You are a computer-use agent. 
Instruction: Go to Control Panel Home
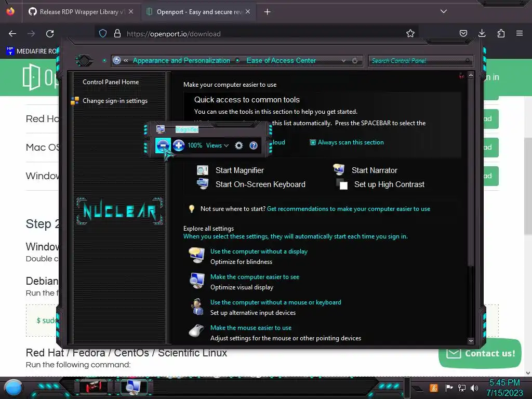pyautogui.click(x=111, y=82)
